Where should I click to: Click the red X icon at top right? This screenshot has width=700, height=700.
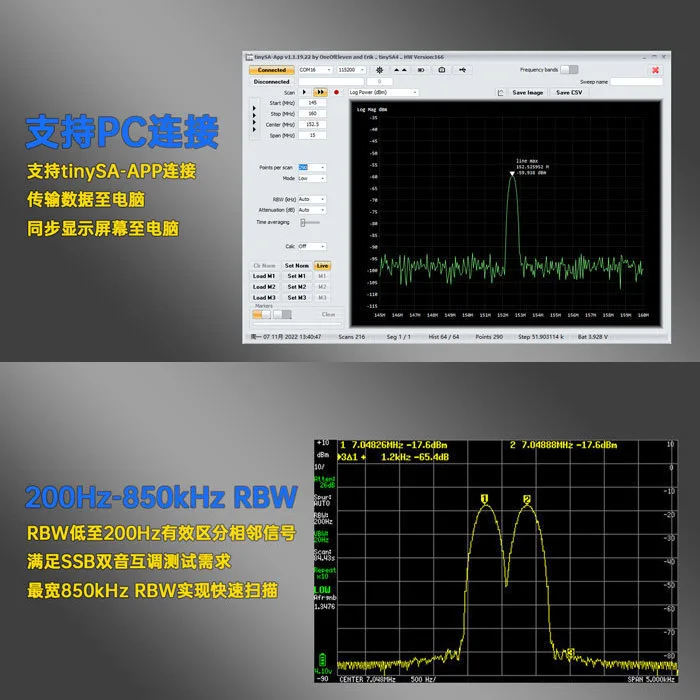pos(655,70)
